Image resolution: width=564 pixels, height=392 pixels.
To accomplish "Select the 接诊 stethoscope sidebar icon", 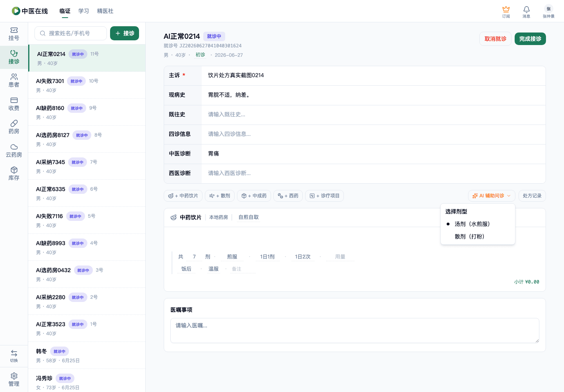I will click(x=14, y=57).
